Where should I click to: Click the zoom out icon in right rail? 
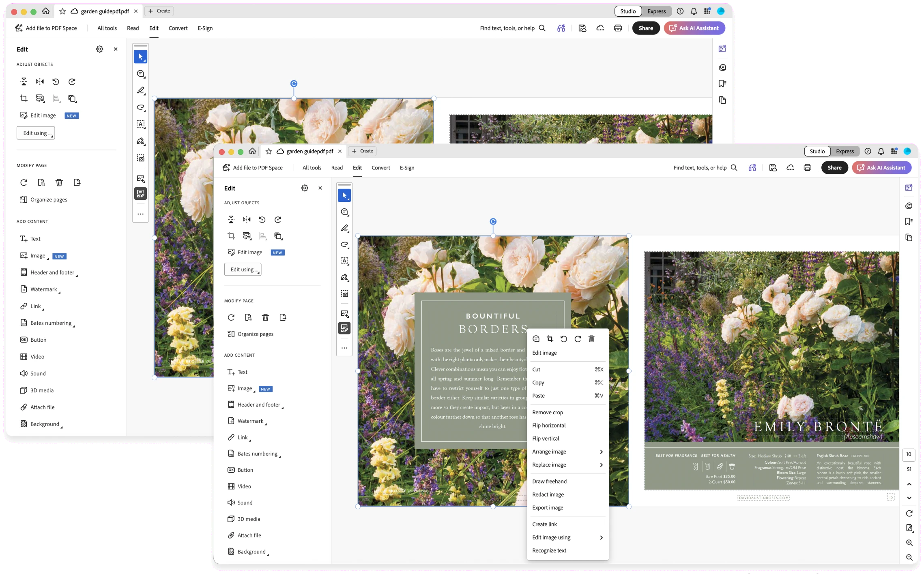909,557
